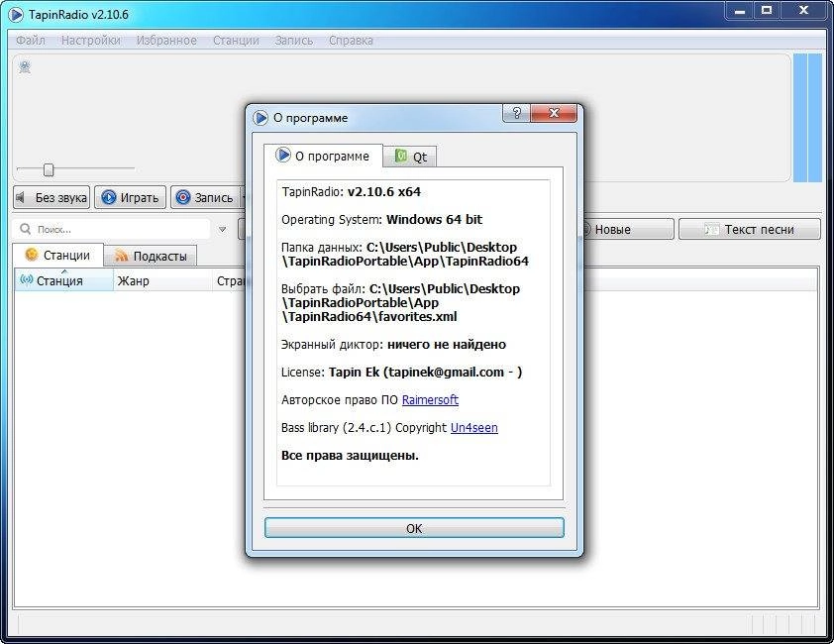Select the "Станции" list tab
Viewport: 834px width, 644px height.
coord(57,255)
